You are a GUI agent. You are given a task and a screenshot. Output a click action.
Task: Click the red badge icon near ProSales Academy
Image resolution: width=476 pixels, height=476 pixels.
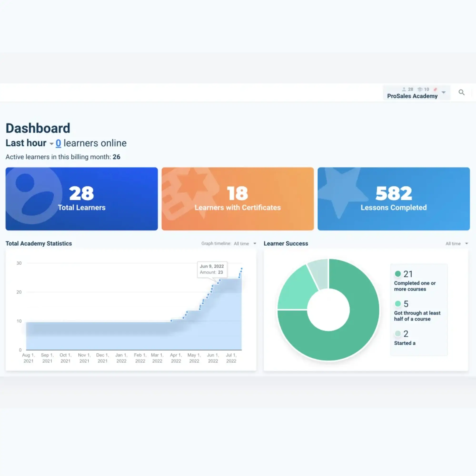[436, 89]
